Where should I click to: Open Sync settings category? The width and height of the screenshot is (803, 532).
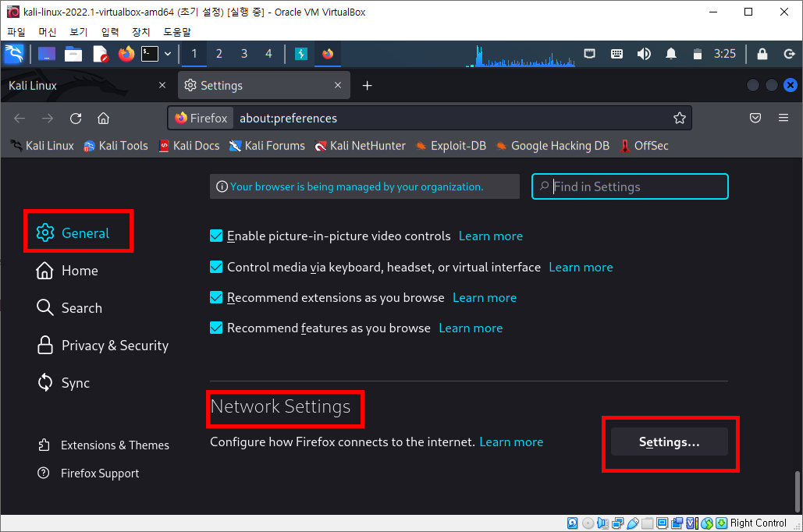pyautogui.click(x=63, y=383)
